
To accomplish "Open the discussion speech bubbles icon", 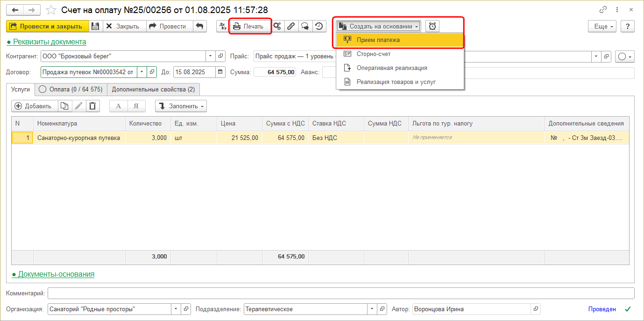I will tap(305, 26).
